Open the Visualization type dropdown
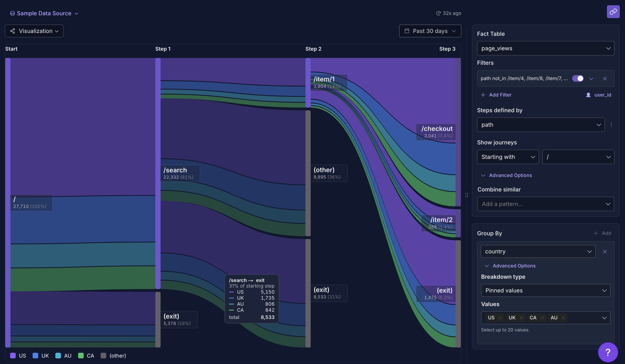The height and width of the screenshot is (364, 625). (x=34, y=31)
